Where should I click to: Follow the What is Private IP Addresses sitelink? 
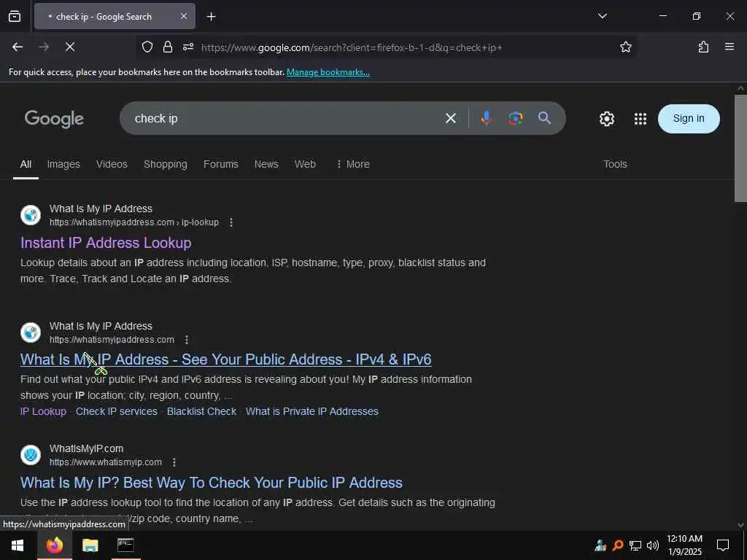click(312, 411)
